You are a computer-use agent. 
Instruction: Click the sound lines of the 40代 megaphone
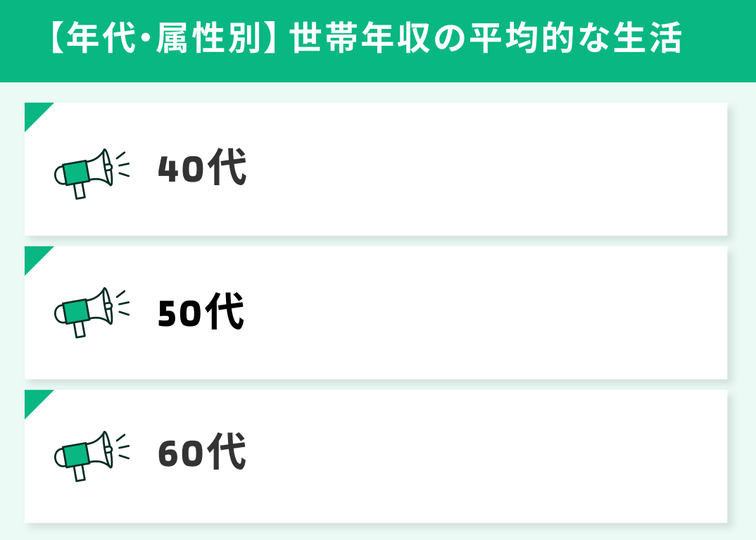pyautogui.click(x=122, y=166)
